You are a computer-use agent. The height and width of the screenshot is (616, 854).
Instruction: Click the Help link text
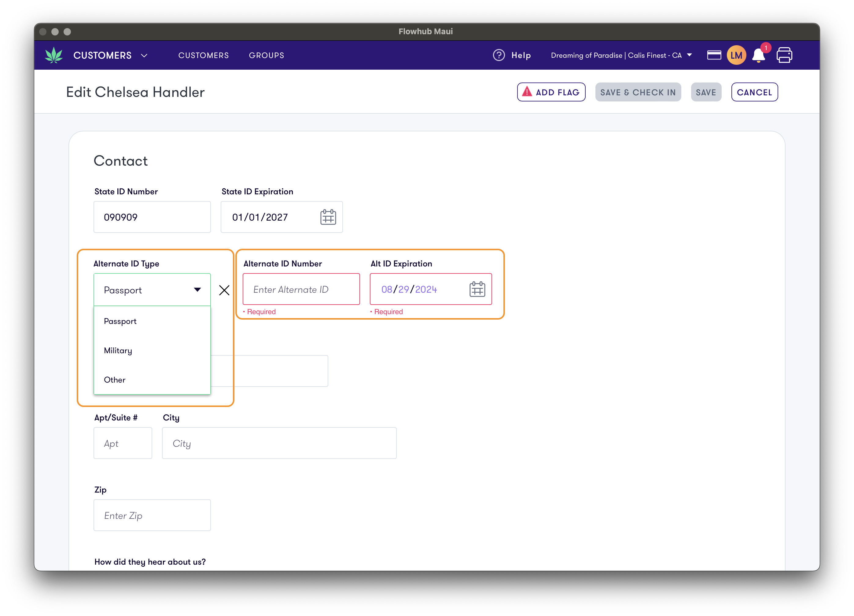tap(521, 55)
